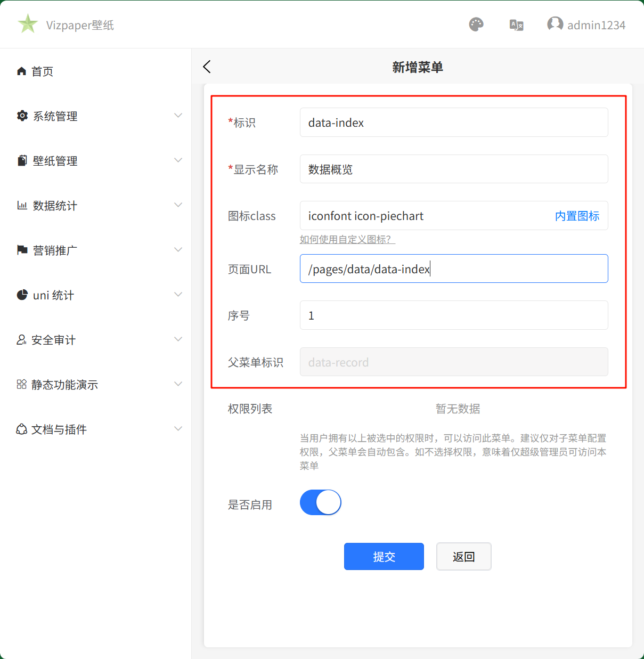Open the 安全审计 menu label
This screenshot has height=659, width=644.
(x=54, y=340)
